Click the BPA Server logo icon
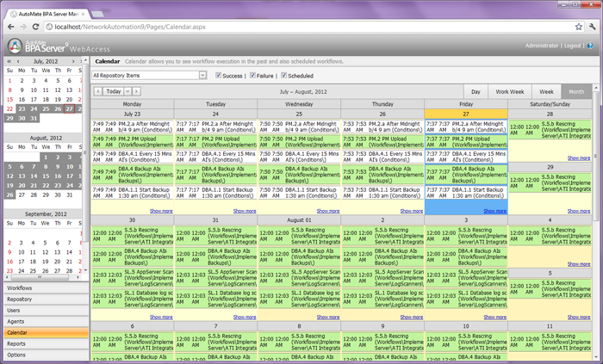Viewport: 603px width, 364px height. pos(15,46)
